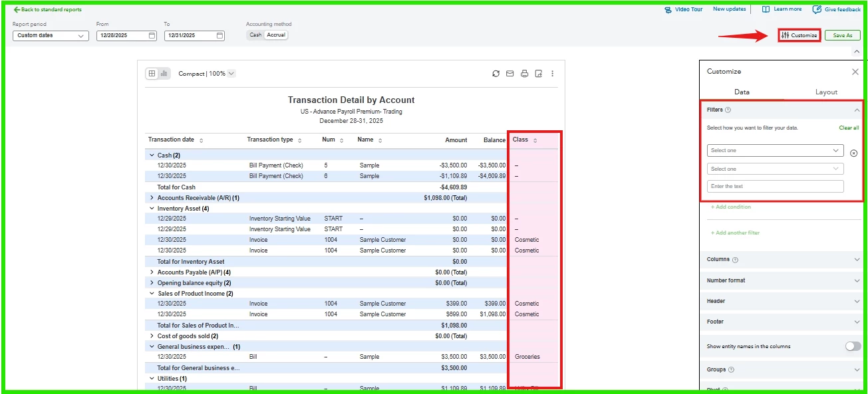This screenshot has height=394, width=868.
Task: Select Cash accounting method
Action: [255, 35]
